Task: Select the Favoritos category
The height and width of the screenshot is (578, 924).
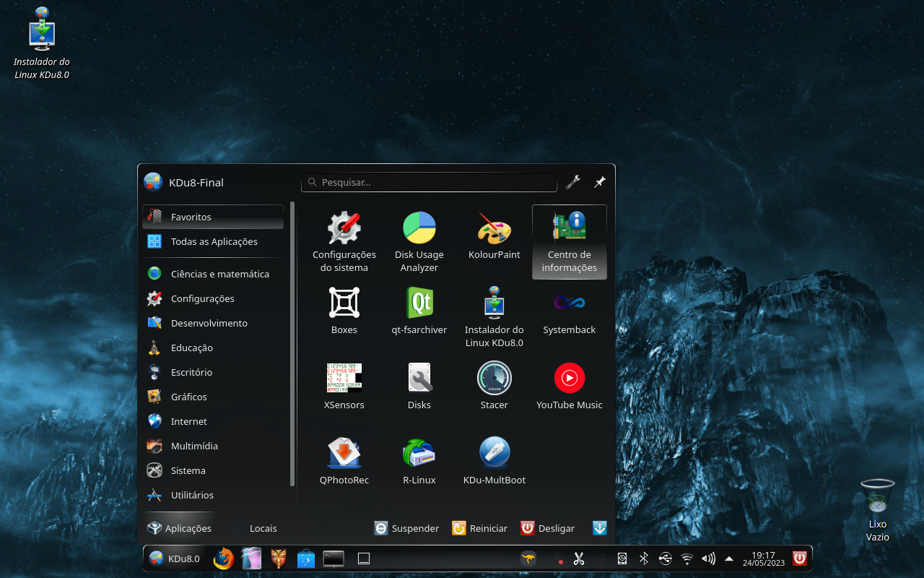Action: pos(213,217)
